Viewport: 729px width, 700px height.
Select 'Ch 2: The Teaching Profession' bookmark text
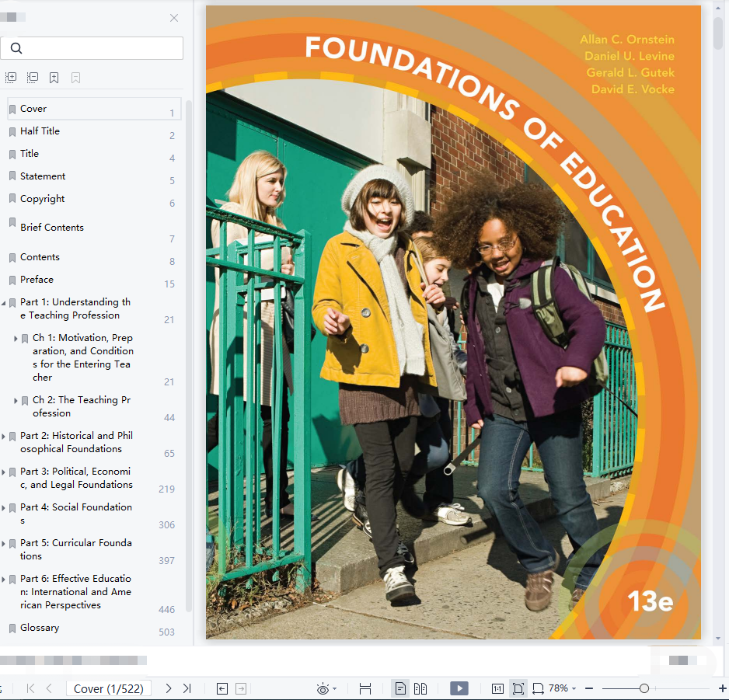pos(82,406)
